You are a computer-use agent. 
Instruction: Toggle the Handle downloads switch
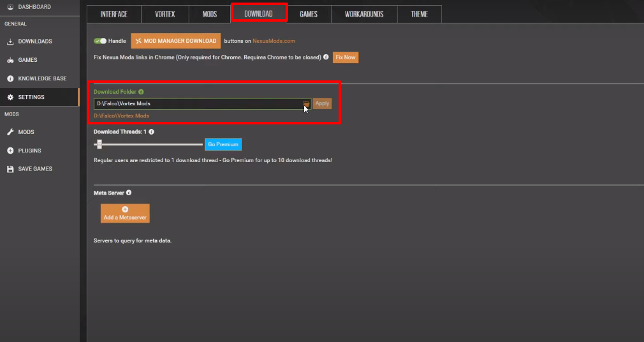[100, 41]
